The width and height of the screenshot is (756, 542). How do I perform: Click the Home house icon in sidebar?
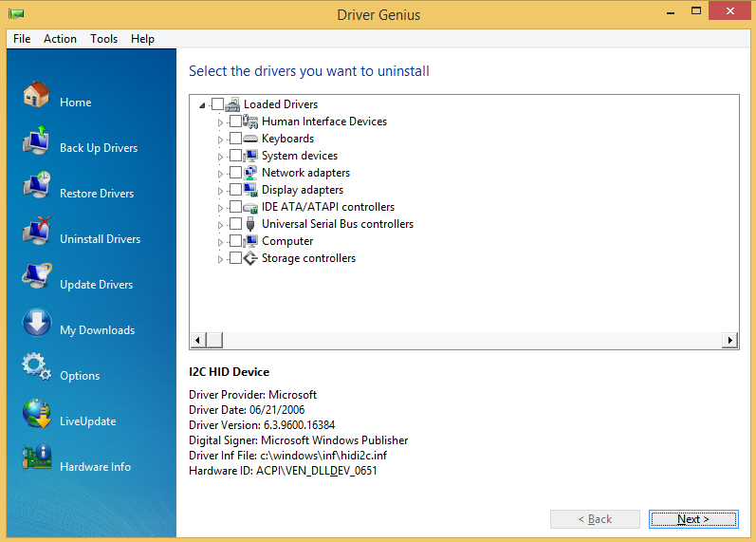click(x=37, y=95)
